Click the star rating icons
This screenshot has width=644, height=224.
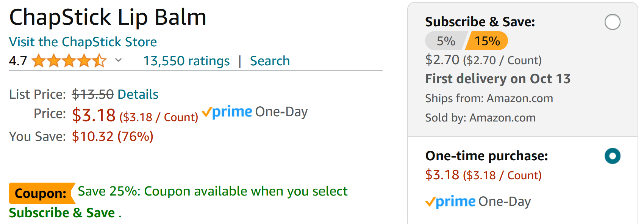pos(69,61)
